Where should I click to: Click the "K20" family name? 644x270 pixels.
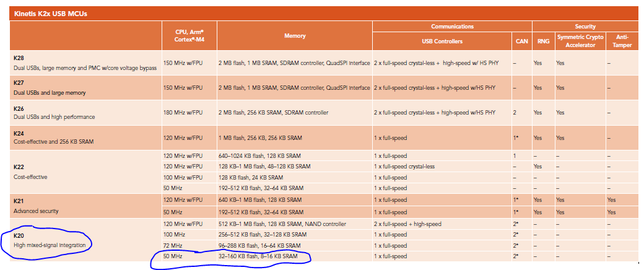[19, 237]
